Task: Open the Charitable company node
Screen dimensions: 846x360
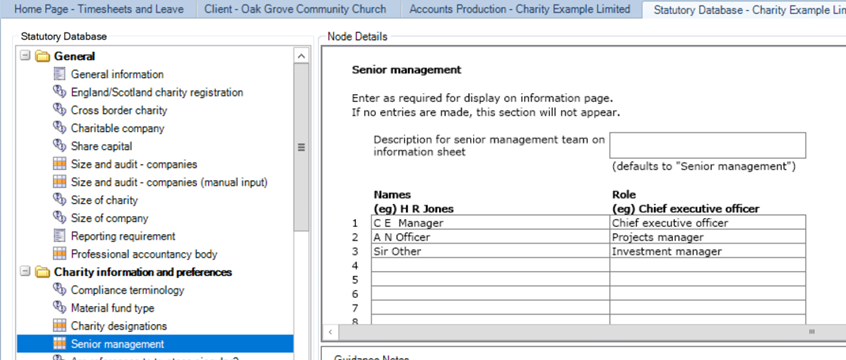Action: (x=118, y=128)
